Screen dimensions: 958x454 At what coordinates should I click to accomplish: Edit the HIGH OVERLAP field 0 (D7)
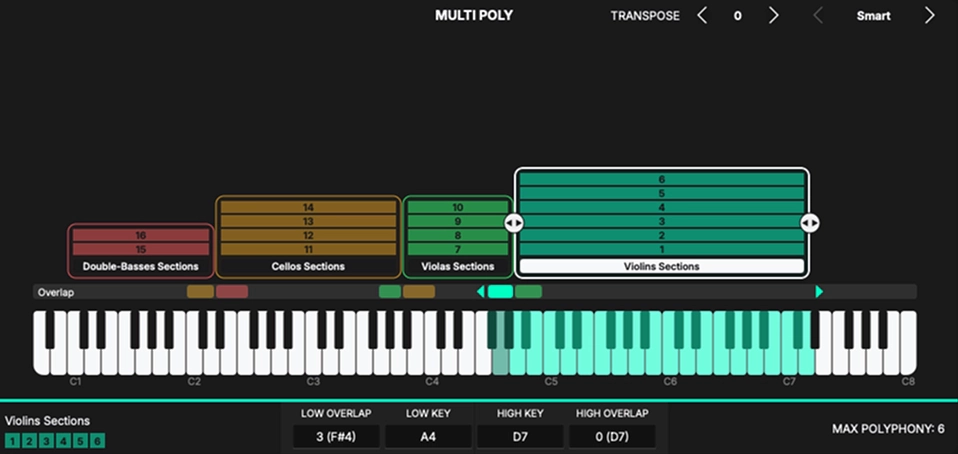coord(612,437)
